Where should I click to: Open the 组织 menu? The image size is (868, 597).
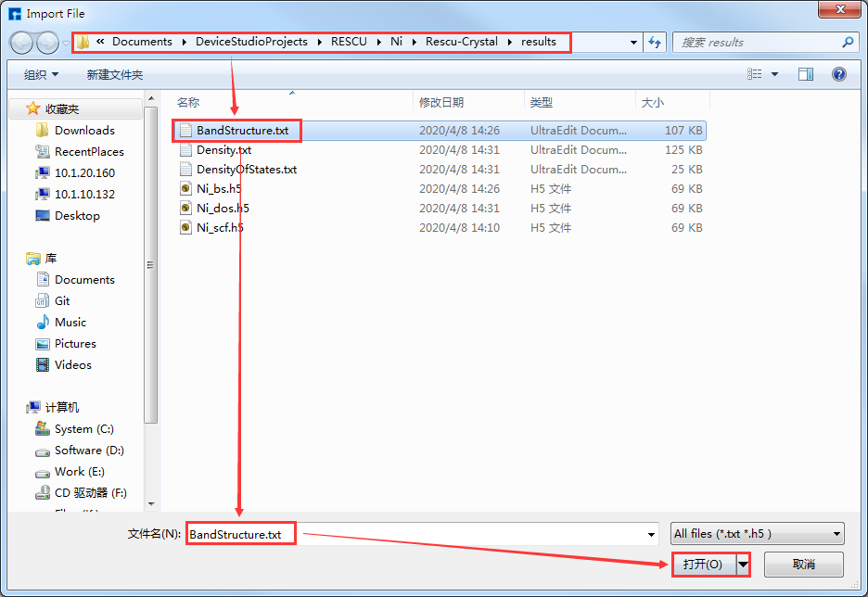pos(41,74)
